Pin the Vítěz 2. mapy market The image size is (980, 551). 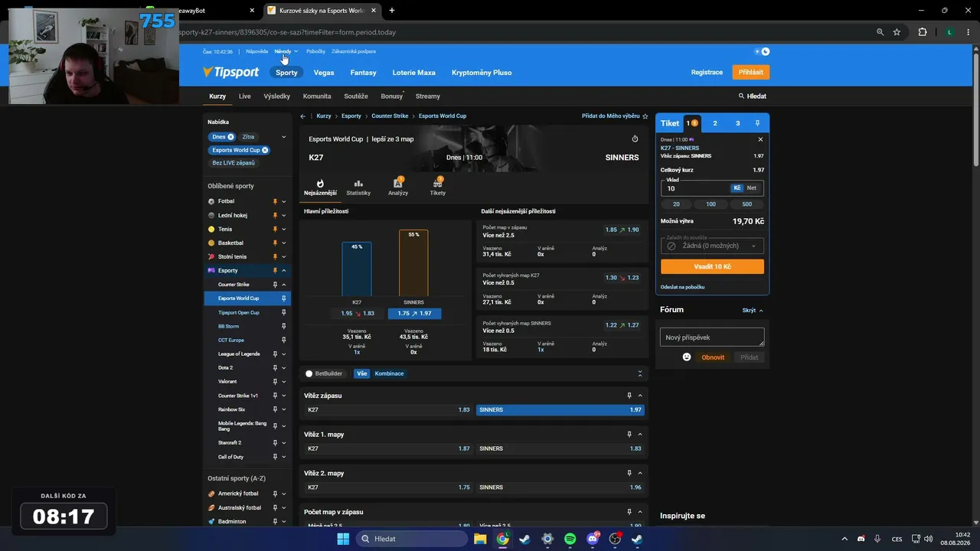tap(629, 473)
